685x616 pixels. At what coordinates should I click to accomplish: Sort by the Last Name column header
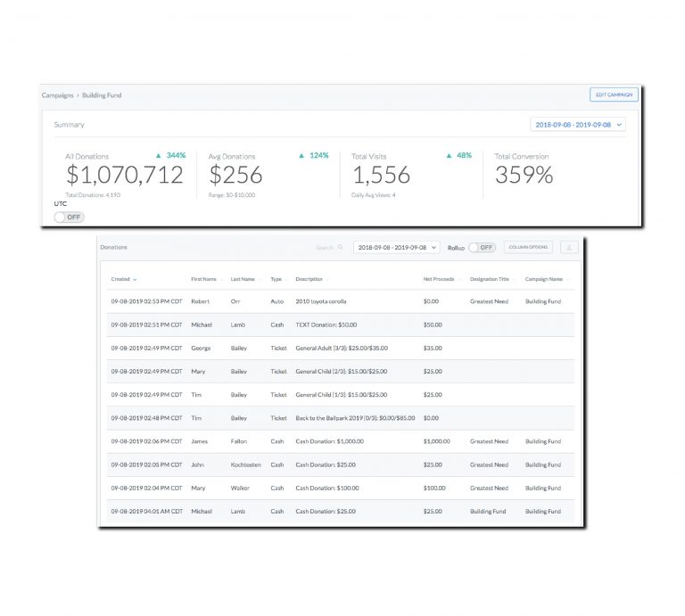click(243, 279)
